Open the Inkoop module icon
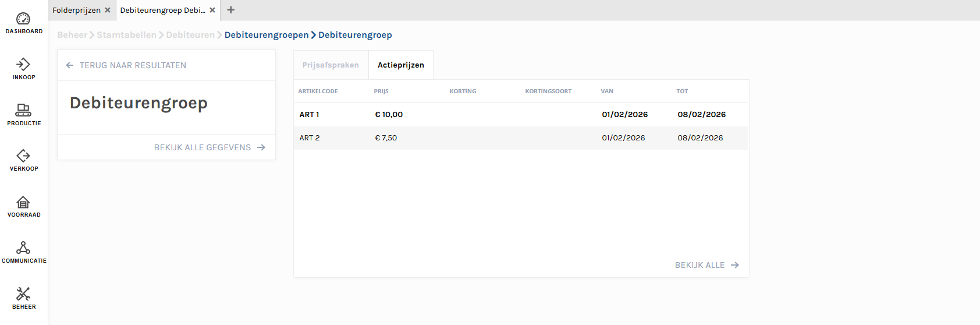The height and width of the screenshot is (325, 980). pos(23,65)
